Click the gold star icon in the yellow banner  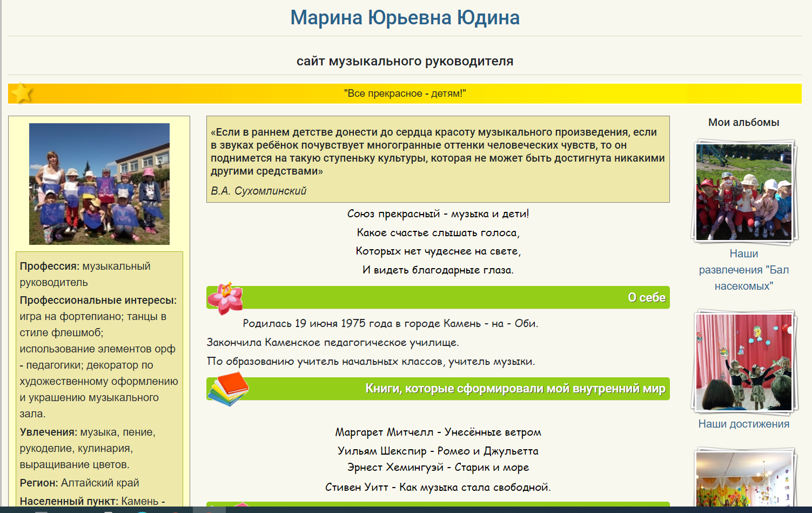[x=22, y=93]
